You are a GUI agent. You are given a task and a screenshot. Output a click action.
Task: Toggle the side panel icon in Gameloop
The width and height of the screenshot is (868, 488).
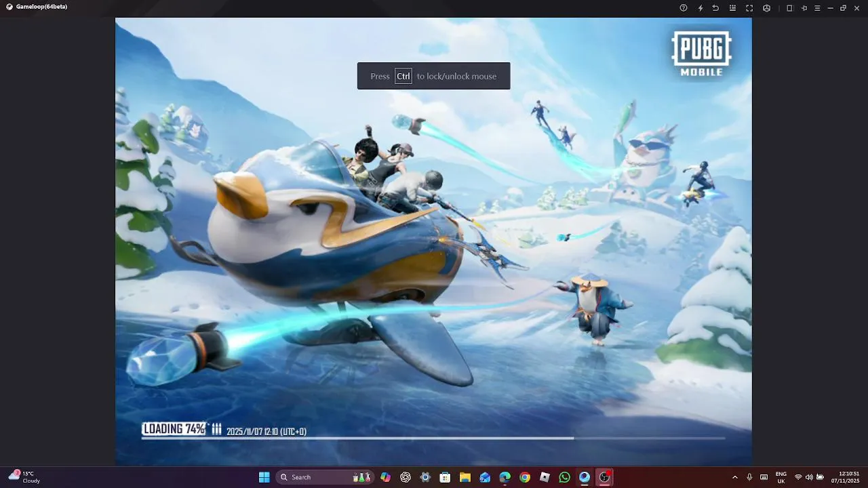coord(789,8)
